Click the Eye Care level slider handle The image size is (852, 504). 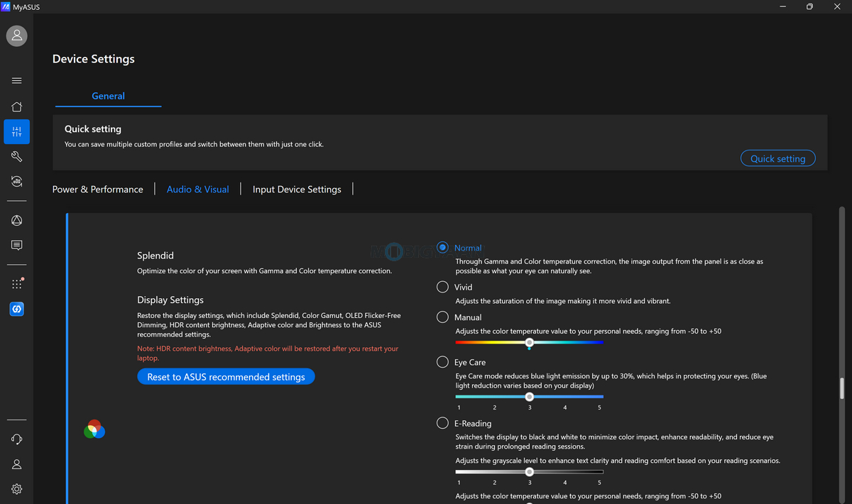click(x=530, y=396)
